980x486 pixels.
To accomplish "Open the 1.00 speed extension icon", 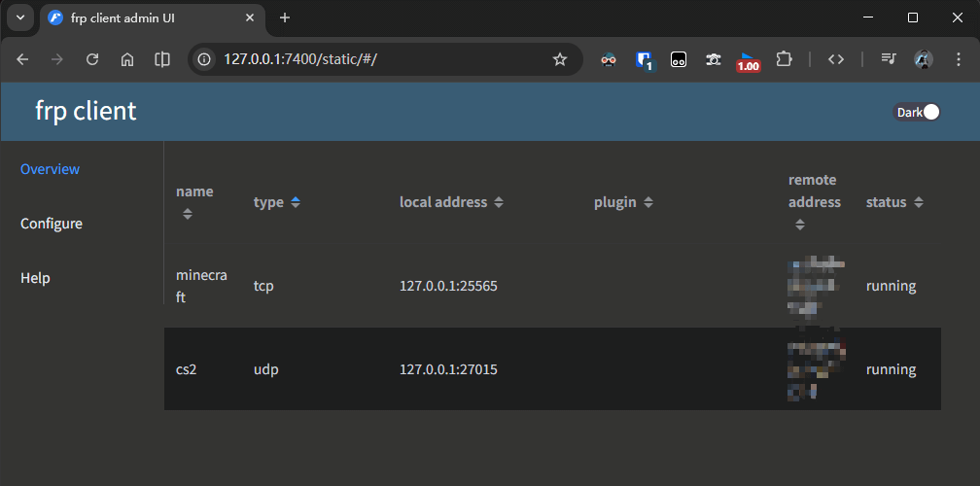I will click(x=749, y=61).
